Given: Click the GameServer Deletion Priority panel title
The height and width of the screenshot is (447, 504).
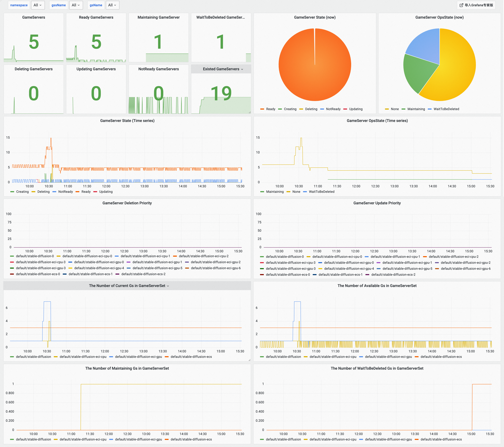Looking at the screenshot, I should [127, 203].
